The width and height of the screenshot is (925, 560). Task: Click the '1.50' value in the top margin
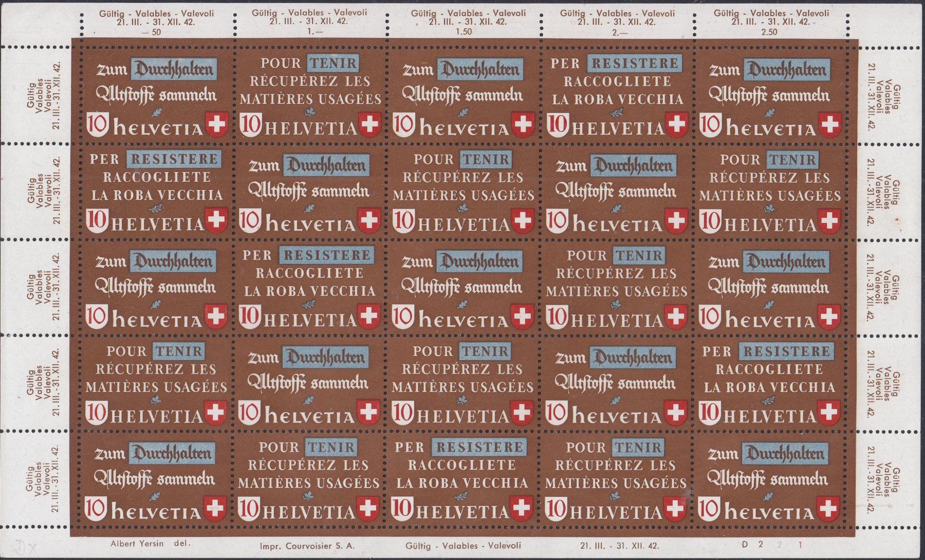(462, 32)
